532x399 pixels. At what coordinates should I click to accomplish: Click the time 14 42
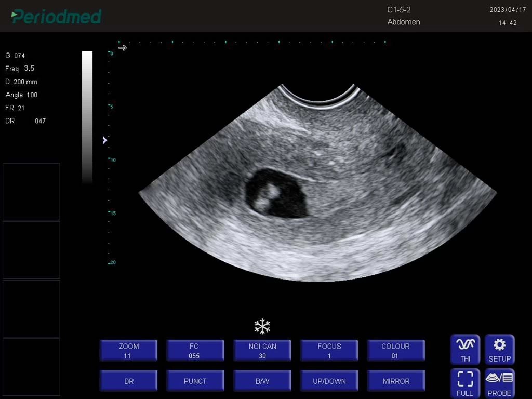pos(508,23)
